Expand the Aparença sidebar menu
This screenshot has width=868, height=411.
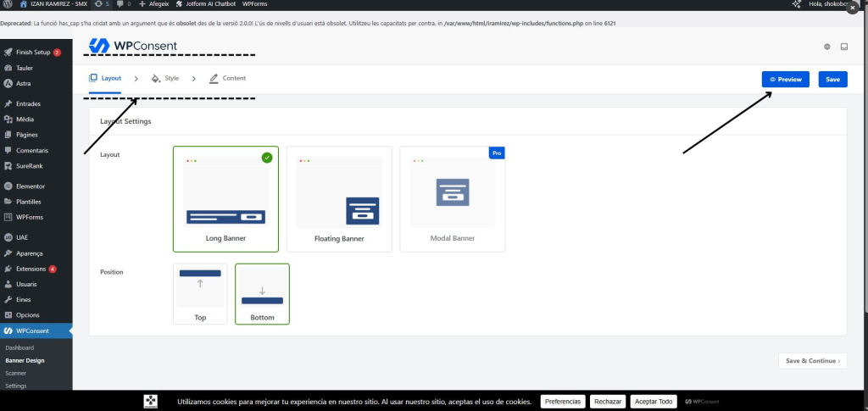click(x=30, y=253)
